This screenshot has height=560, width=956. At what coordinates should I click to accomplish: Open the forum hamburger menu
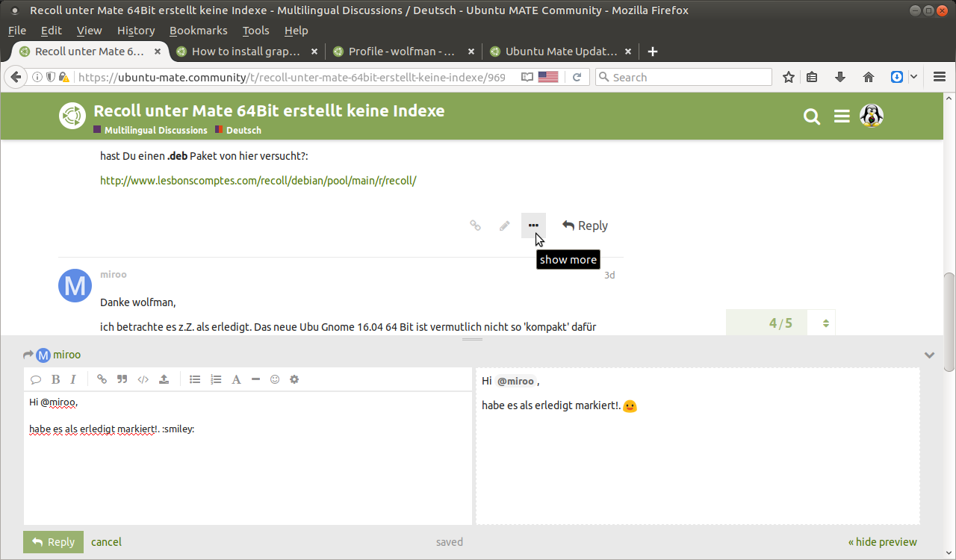coord(842,116)
